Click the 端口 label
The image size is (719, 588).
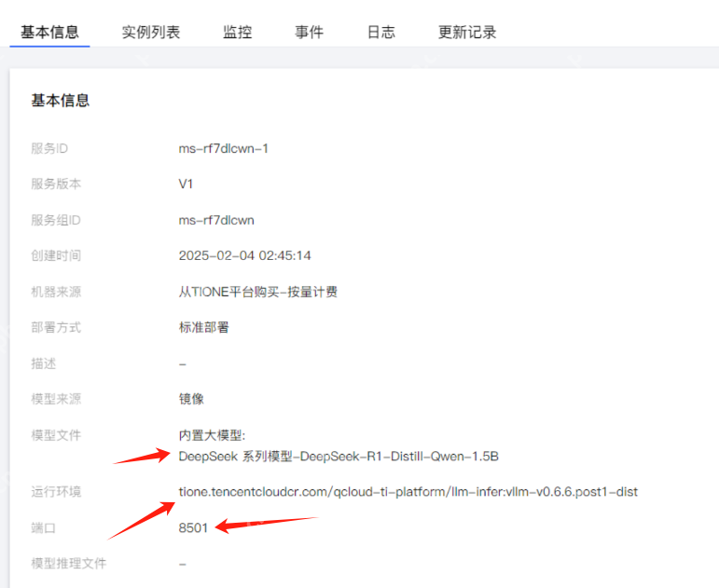(44, 528)
